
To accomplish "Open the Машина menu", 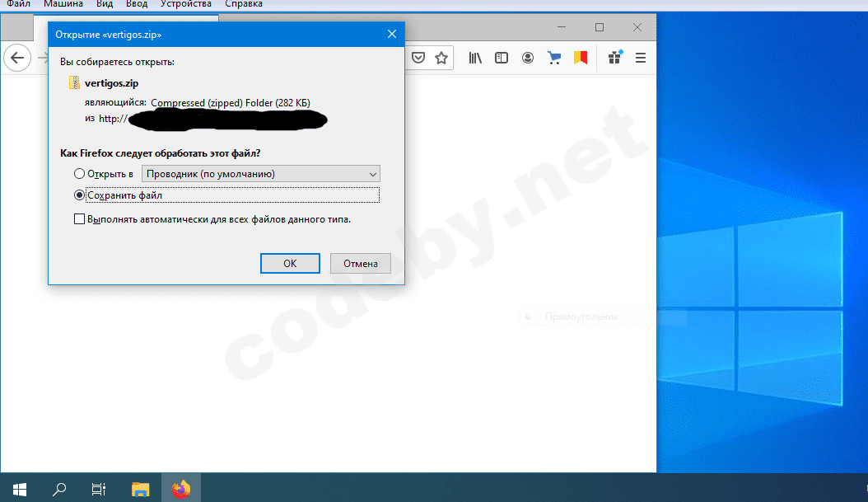I will pyautogui.click(x=63, y=4).
